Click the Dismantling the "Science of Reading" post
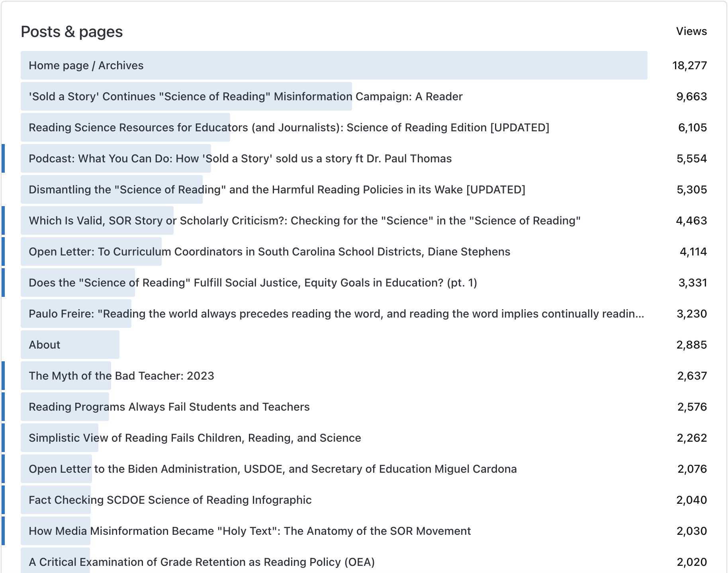This screenshot has width=728, height=573. click(277, 189)
